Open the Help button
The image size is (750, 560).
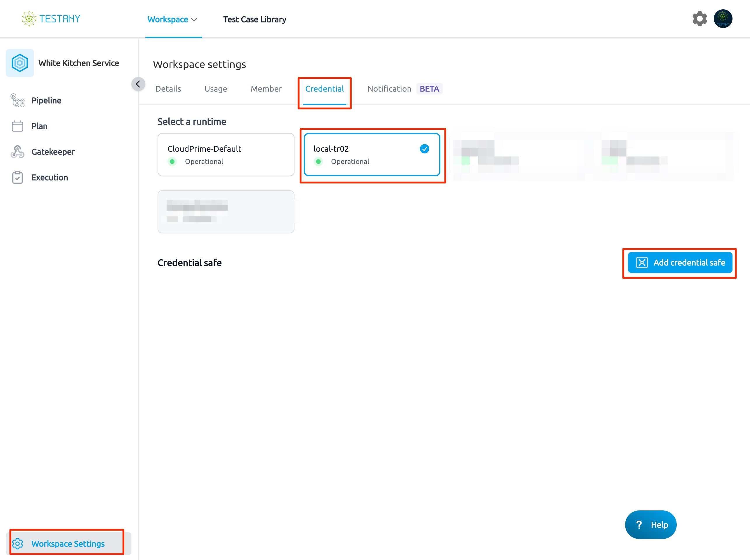point(651,525)
